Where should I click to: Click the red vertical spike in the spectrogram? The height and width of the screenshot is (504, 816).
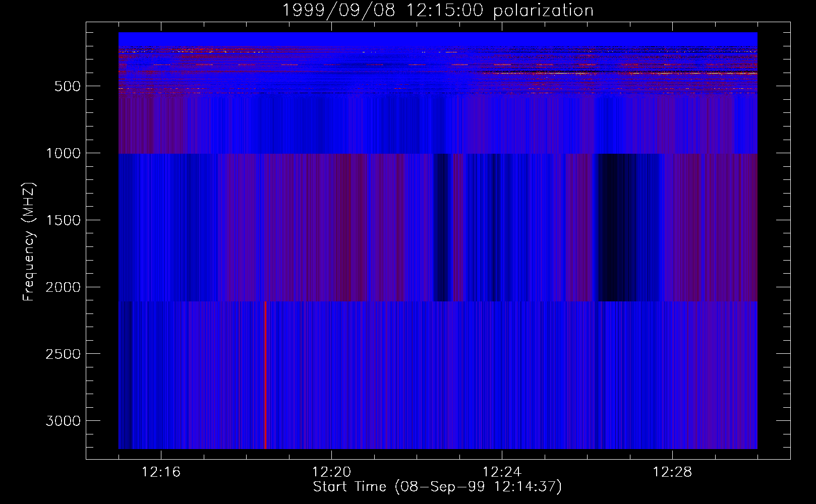(265, 375)
